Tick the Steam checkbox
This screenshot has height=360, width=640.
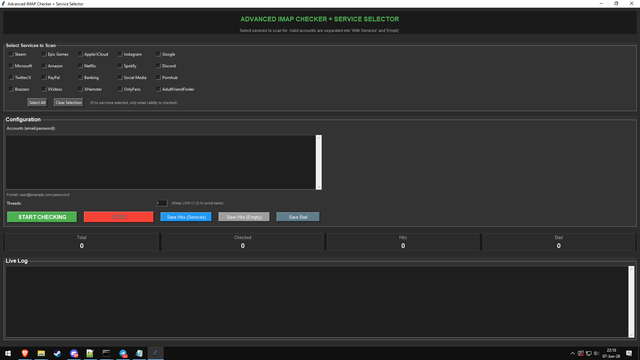point(11,54)
